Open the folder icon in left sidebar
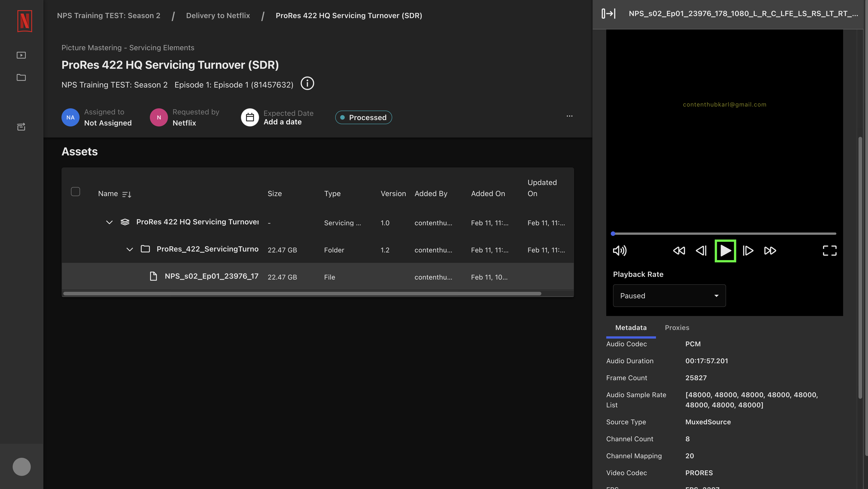 tap(21, 78)
